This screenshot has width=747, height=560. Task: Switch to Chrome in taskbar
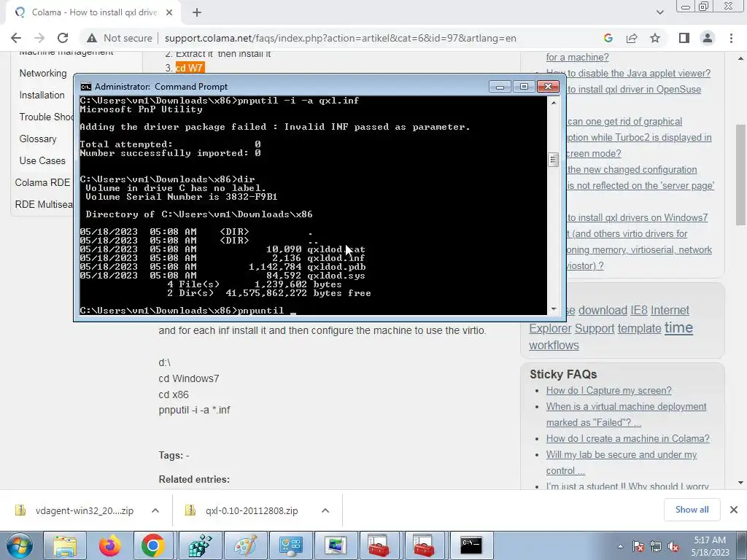point(152,545)
